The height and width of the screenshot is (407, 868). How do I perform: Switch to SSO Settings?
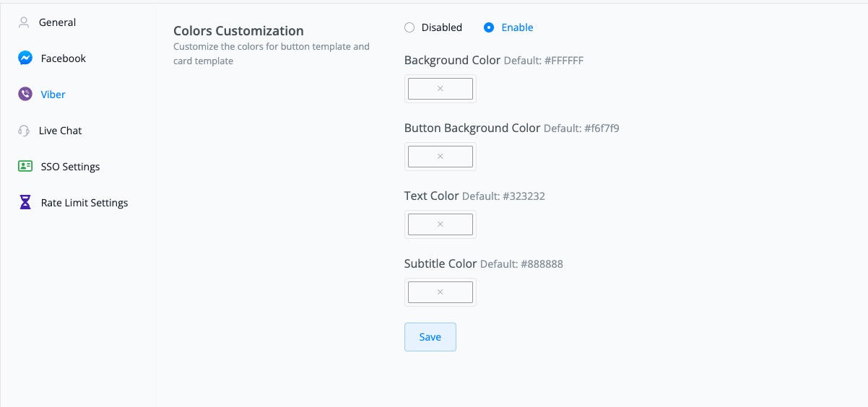pos(70,167)
